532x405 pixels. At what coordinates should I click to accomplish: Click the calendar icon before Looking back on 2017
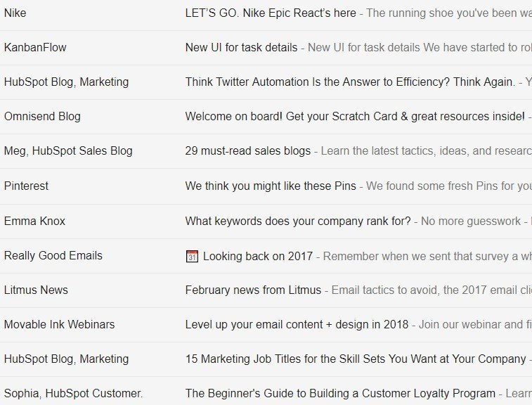click(192, 257)
